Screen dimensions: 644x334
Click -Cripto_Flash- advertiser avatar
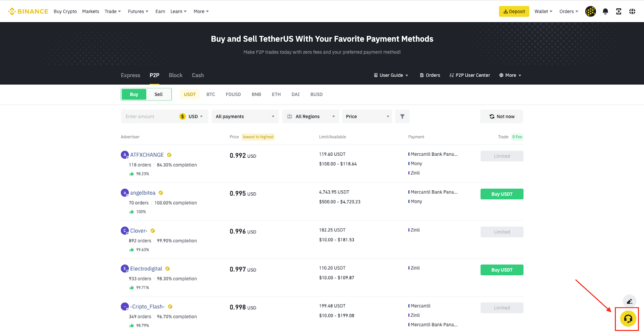click(x=125, y=307)
